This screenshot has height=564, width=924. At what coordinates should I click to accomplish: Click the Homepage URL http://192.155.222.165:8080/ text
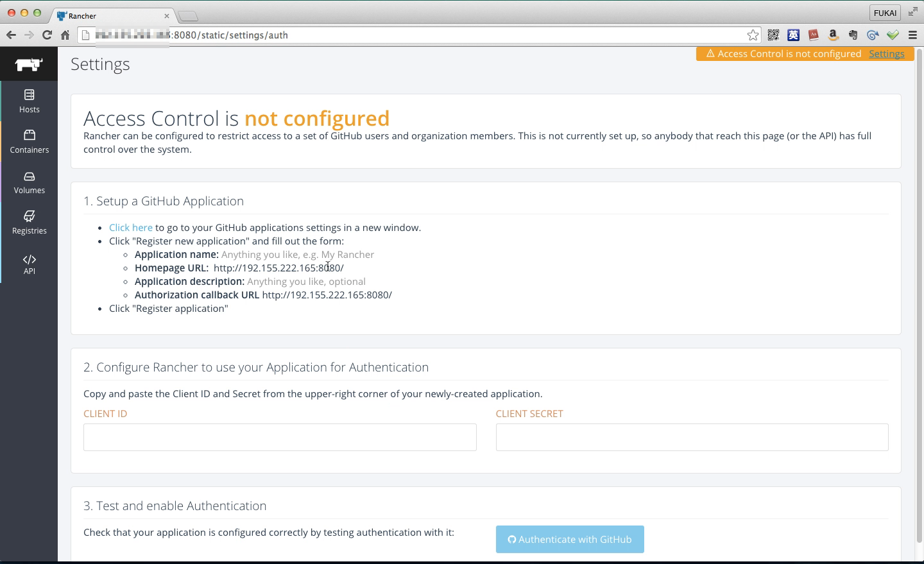pyautogui.click(x=278, y=268)
